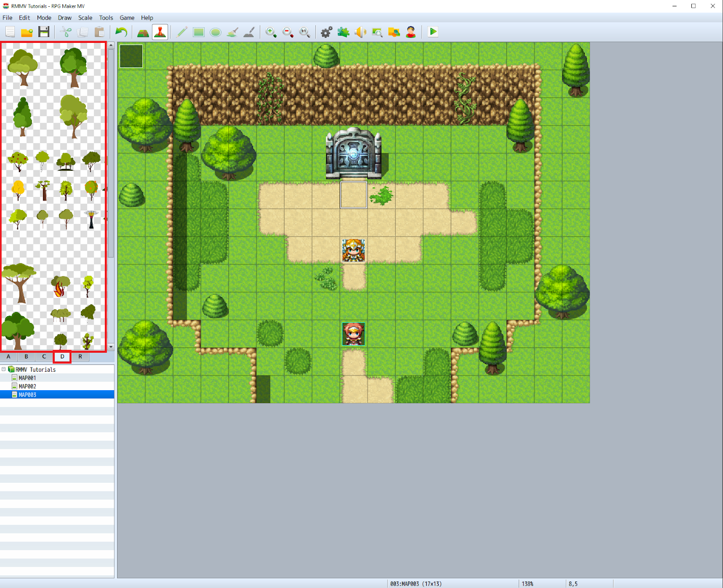Open the Character Generator icon
Screen dimensions: 723x588
[411, 32]
